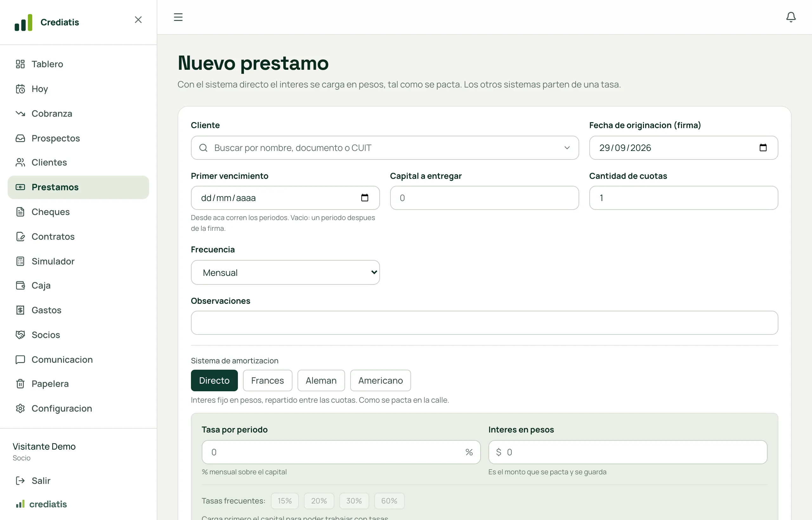Click the Interes en pesos input
812x520 pixels.
tap(628, 452)
